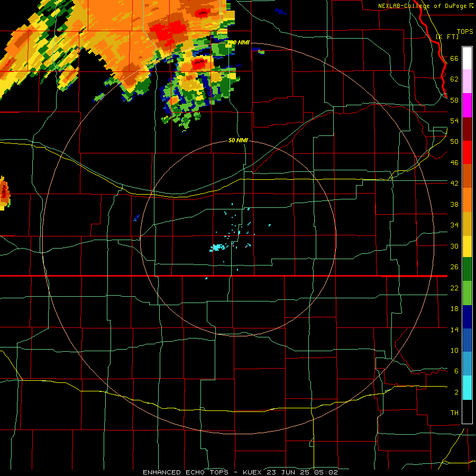Screen dimensions: 476x476
Task: Click the "26" legend value
Action: coord(454,267)
